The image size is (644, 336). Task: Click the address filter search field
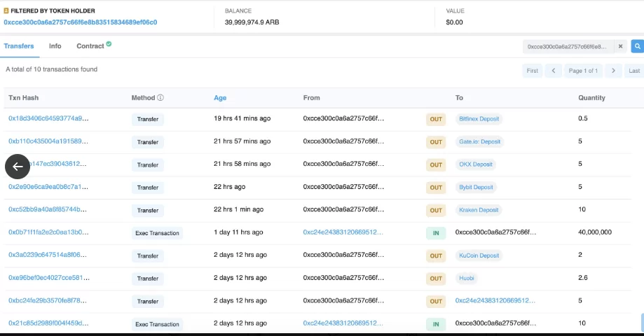click(568, 46)
